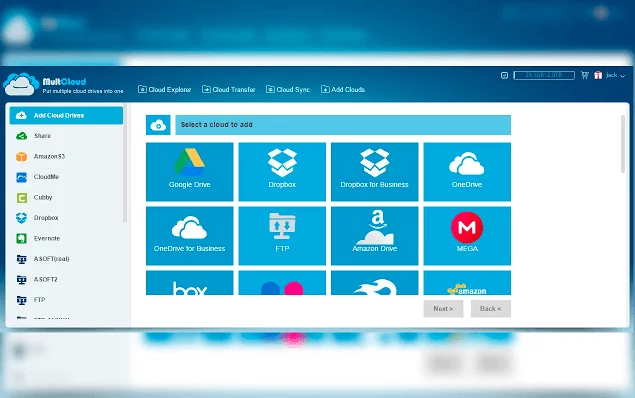
Task: Open Add Cloud Drives in sidebar
Action: click(x=66, y=115)
